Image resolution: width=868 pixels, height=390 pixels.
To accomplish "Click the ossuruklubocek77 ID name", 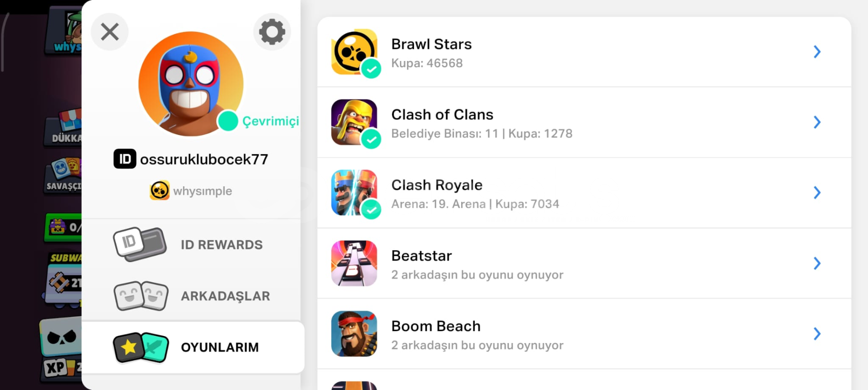I will point(204,159).
